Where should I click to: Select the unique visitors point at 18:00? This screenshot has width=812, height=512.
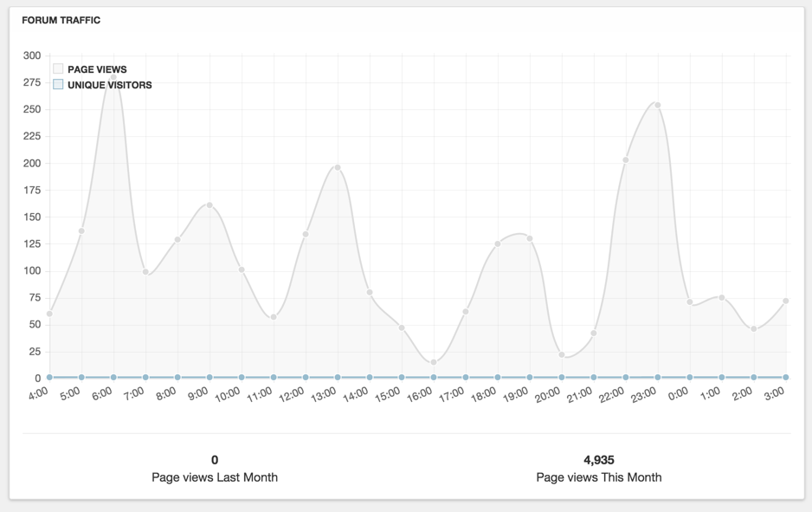point(498,378)
